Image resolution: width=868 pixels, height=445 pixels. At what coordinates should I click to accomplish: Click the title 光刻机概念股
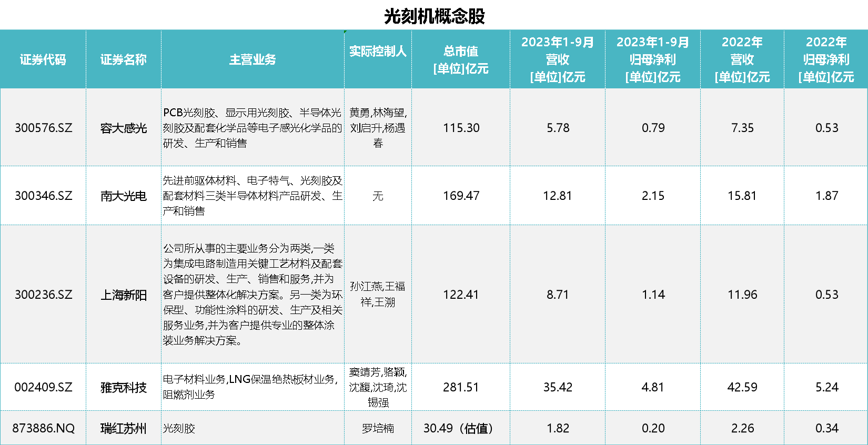434,16
